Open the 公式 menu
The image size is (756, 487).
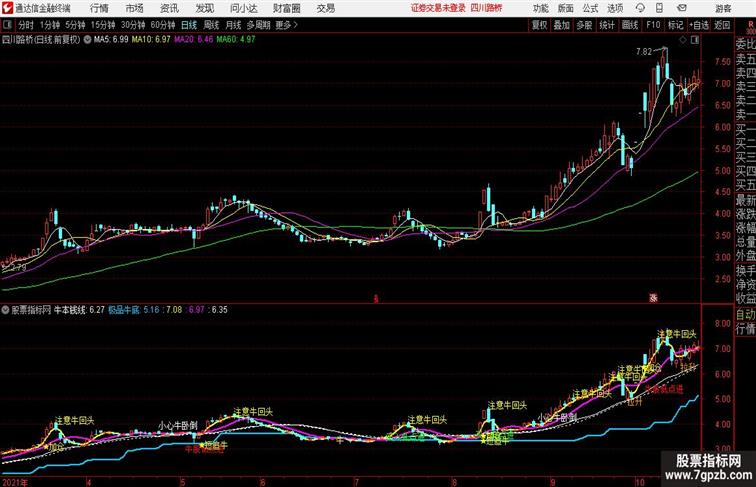590,8
